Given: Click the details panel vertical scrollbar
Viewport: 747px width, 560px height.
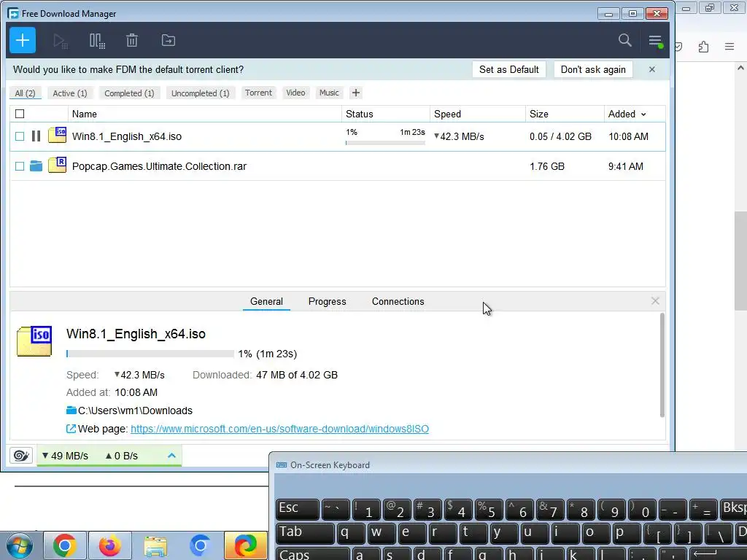Looking at the screenshot, I should (662, 365).
